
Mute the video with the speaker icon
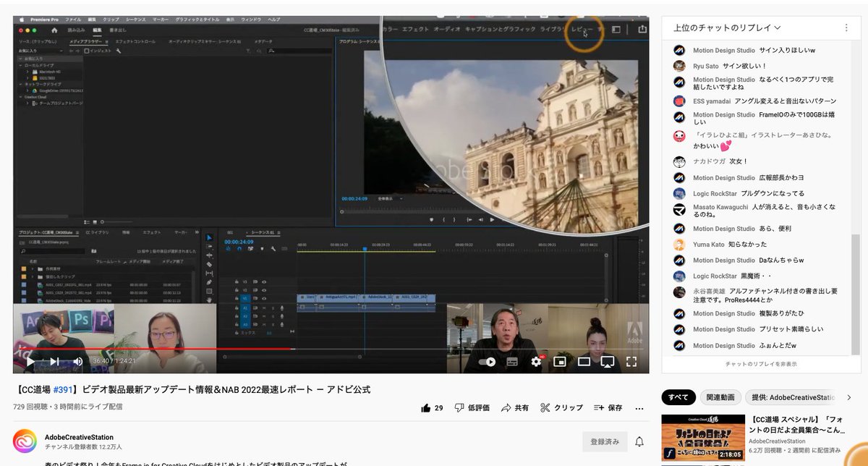[x=77, y=361]
